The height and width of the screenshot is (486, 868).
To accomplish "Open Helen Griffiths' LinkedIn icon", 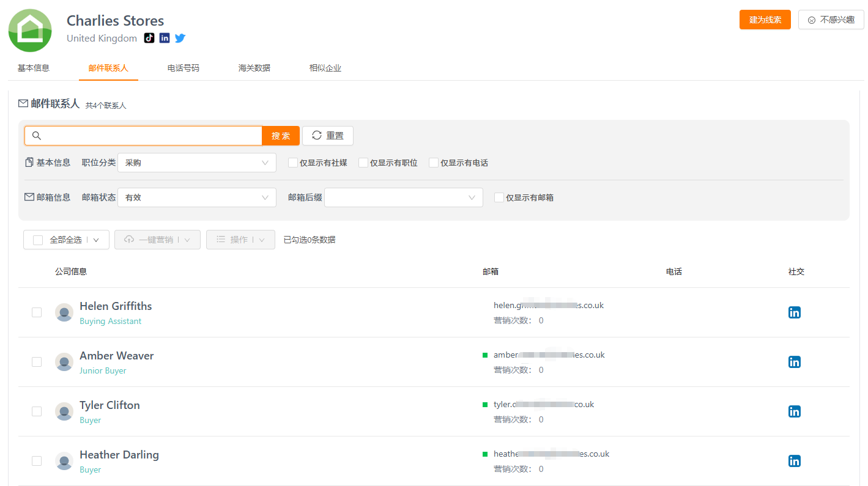I will point(795,312).
